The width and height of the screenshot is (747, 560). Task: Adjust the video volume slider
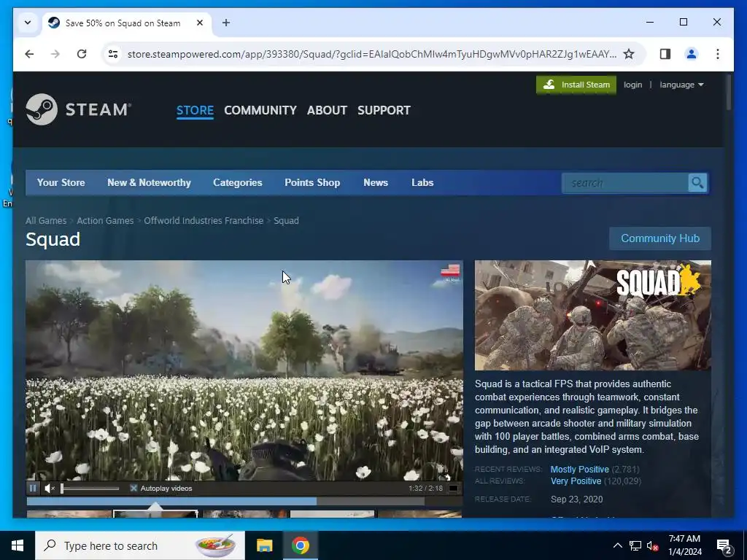(90, 488)
